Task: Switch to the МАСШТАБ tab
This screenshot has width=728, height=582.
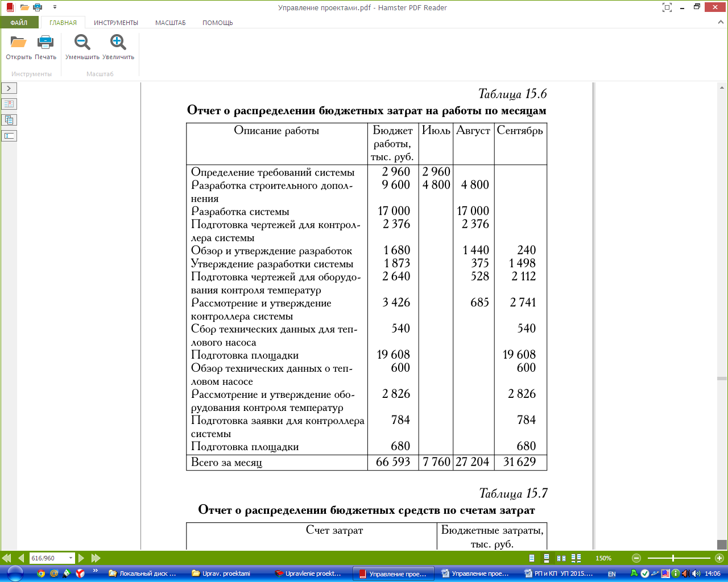Action: 171,23
